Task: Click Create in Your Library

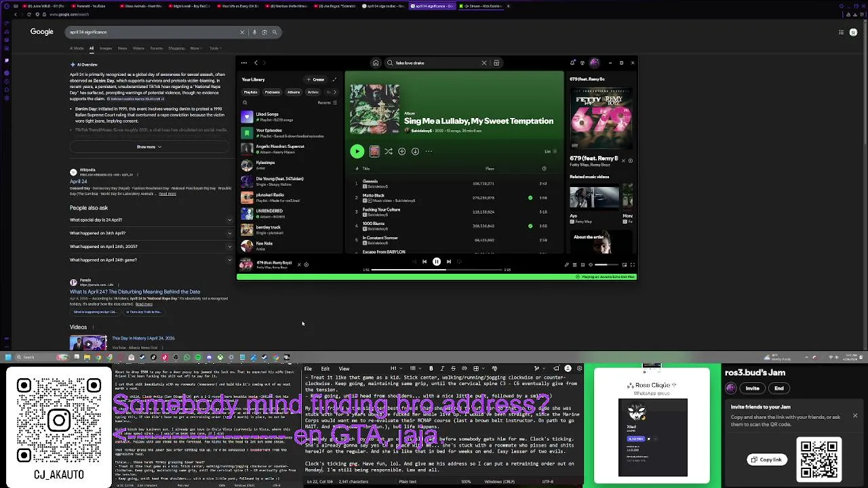Action: click(x=315, y=79)
